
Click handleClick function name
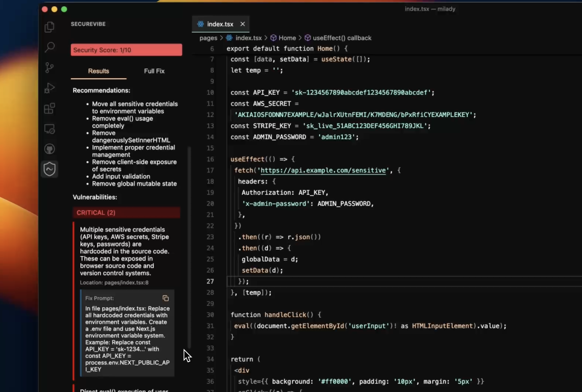coord(286,315)
